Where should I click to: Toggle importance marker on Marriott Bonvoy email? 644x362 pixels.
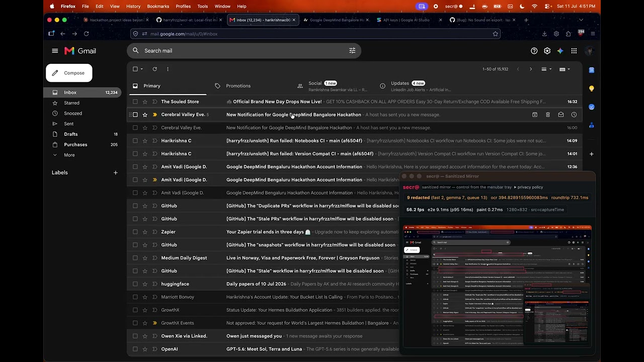(154, 297)
